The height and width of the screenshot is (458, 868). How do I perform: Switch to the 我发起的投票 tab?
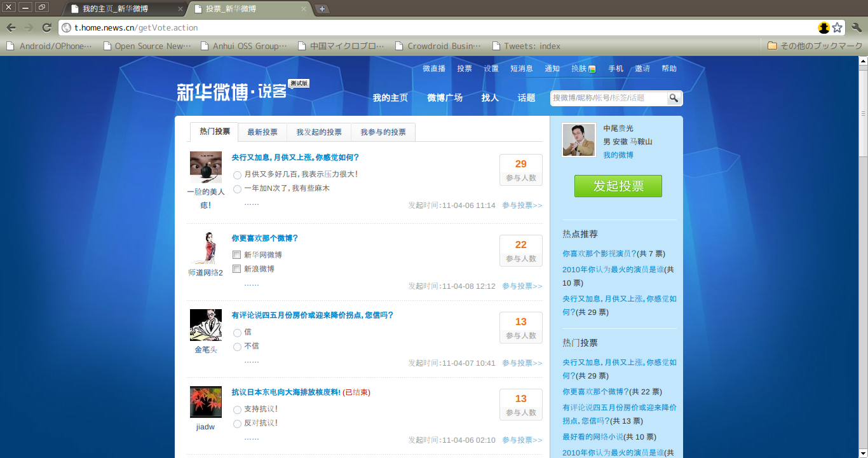tap(319, 132)
